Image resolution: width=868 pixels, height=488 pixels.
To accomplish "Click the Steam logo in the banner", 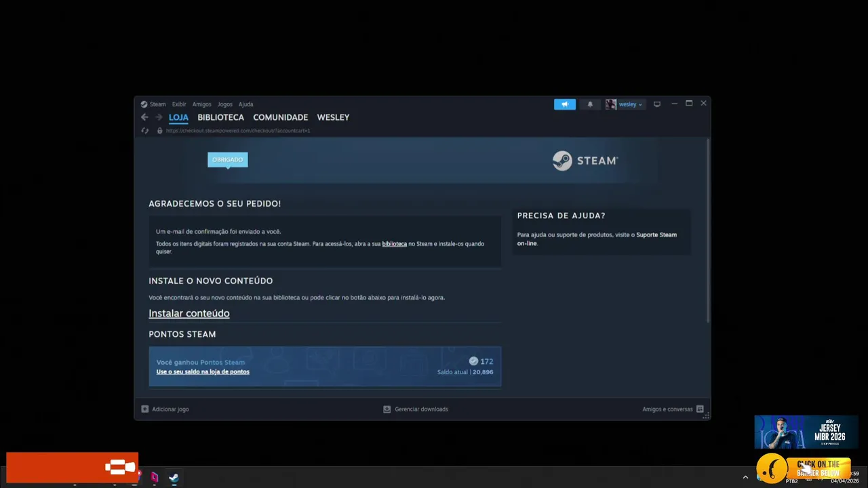I will tap(585, 161).
